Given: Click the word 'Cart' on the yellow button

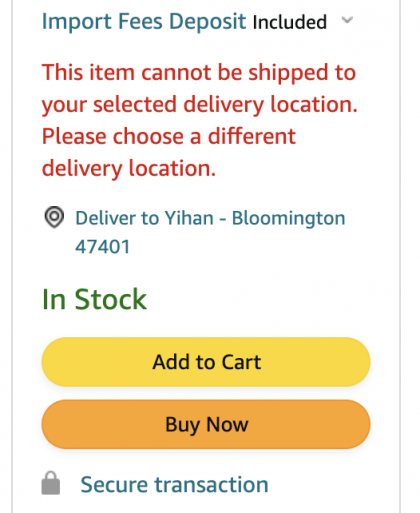Looking at the screenshot, I should tap(241, 362).
